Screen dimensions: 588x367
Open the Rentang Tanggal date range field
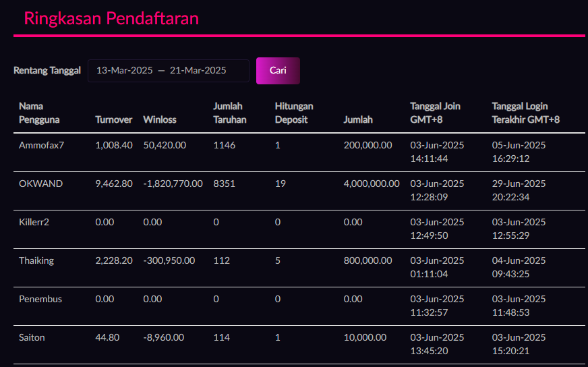pos(169,71)
